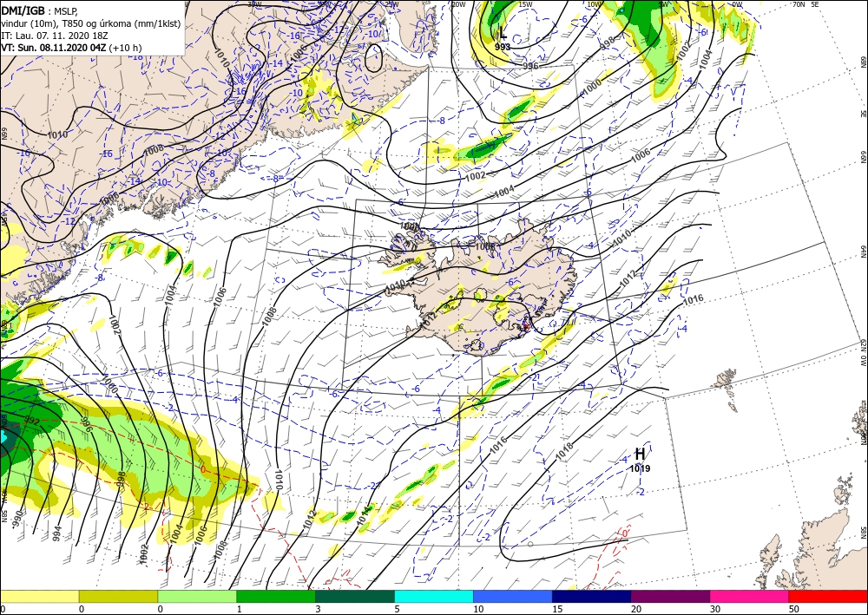Viewport: 868px width, 615px height.
Task: Click the legend scale value '5'
Action: [397, 609]
